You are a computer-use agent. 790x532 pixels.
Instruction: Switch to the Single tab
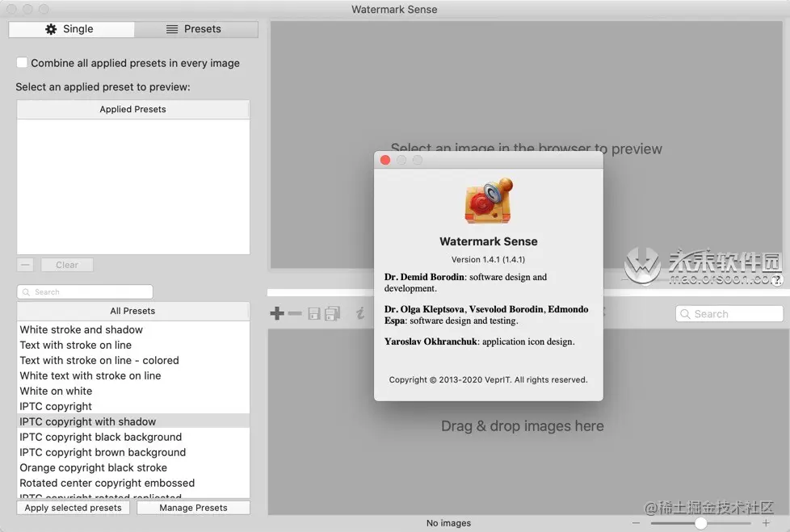72,29
